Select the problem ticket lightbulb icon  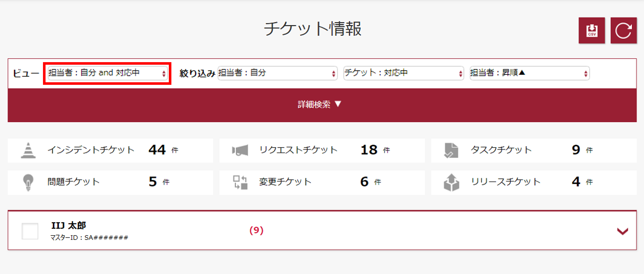tap(28, 182)
